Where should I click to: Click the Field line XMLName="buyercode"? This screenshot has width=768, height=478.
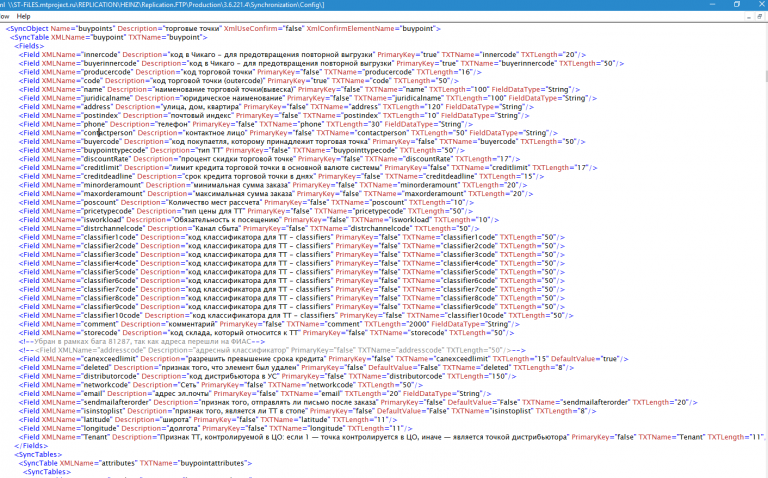[302, 142]
